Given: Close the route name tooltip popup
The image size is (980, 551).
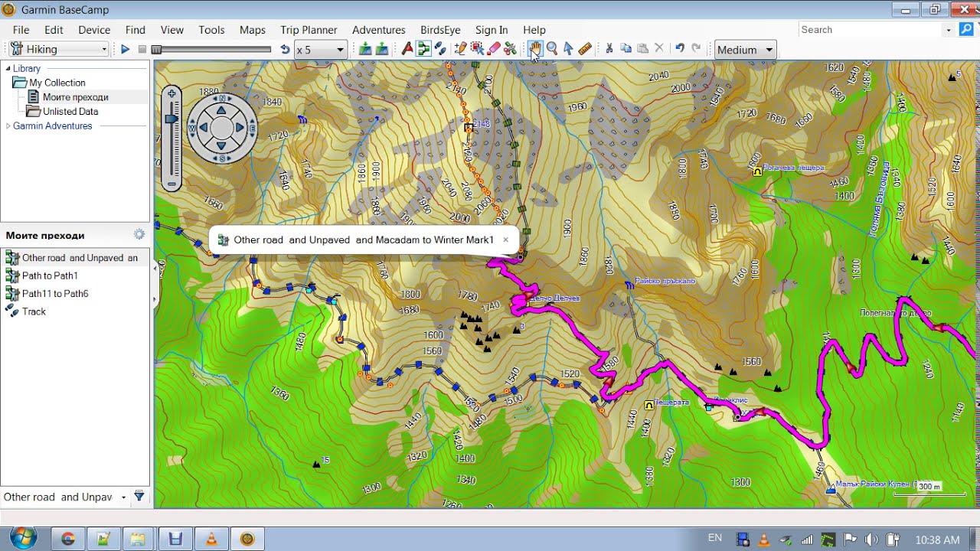Looking at the screenshot, I should coord(505,240).
